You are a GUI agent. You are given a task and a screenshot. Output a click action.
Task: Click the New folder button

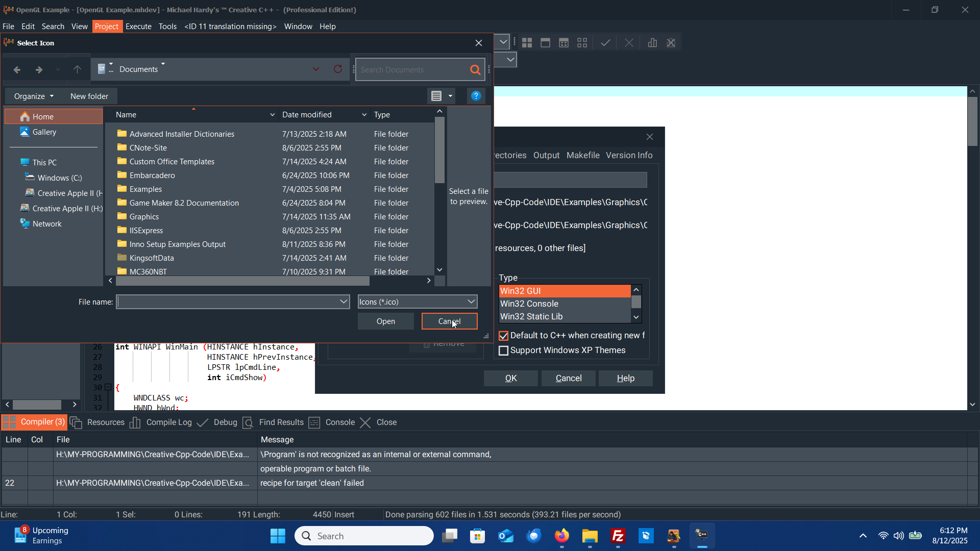pyautogui.click(x=89, y=96)
